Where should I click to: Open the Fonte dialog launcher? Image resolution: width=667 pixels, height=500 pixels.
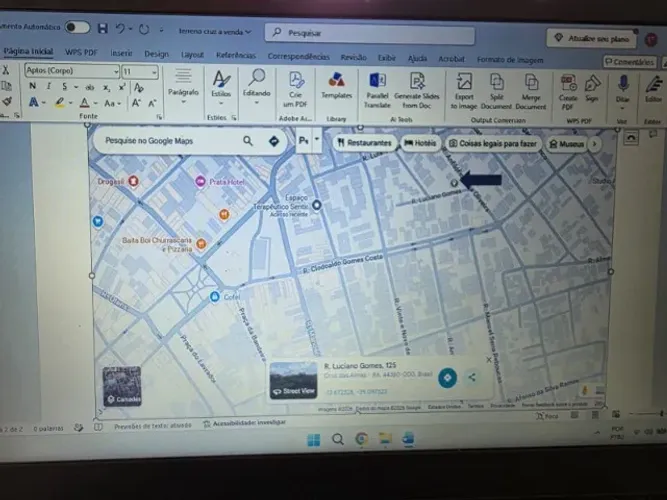pyautogui.click(x=159, y=117)
